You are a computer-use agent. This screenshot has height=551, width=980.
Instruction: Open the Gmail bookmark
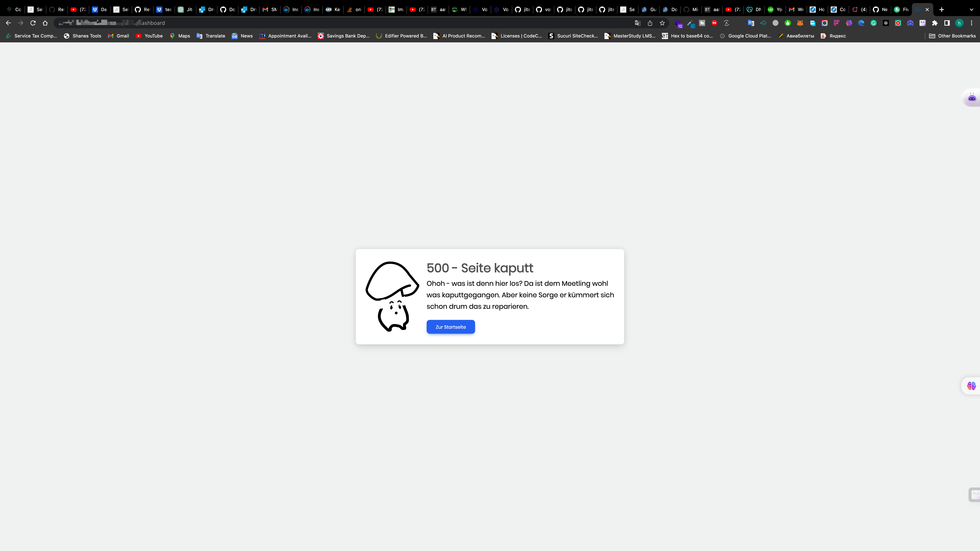(118, 36)
